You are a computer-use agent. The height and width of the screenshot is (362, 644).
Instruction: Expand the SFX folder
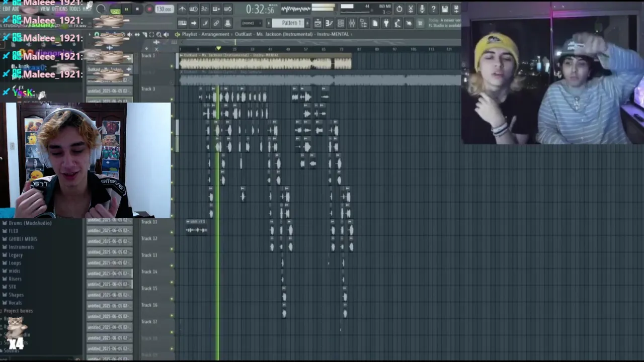click(x=13, y=287)
